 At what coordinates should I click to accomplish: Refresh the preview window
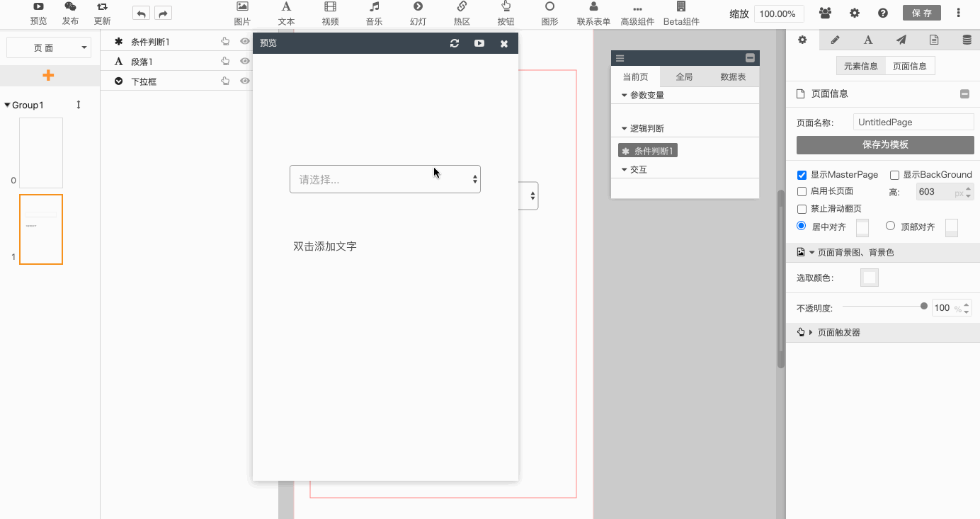[x=455, y=43]
